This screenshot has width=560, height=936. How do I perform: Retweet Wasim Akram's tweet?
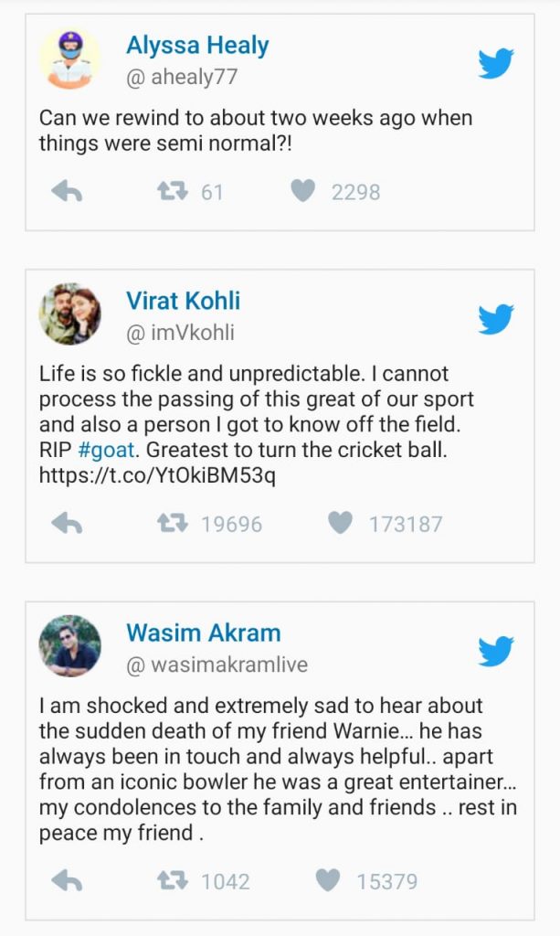(173, 880)
